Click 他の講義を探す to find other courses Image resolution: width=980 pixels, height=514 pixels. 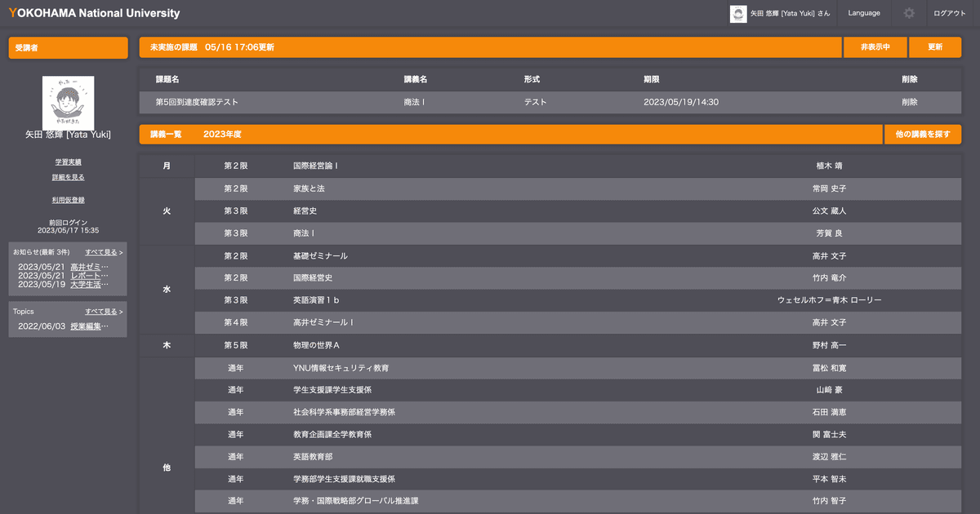coord(922,134)
